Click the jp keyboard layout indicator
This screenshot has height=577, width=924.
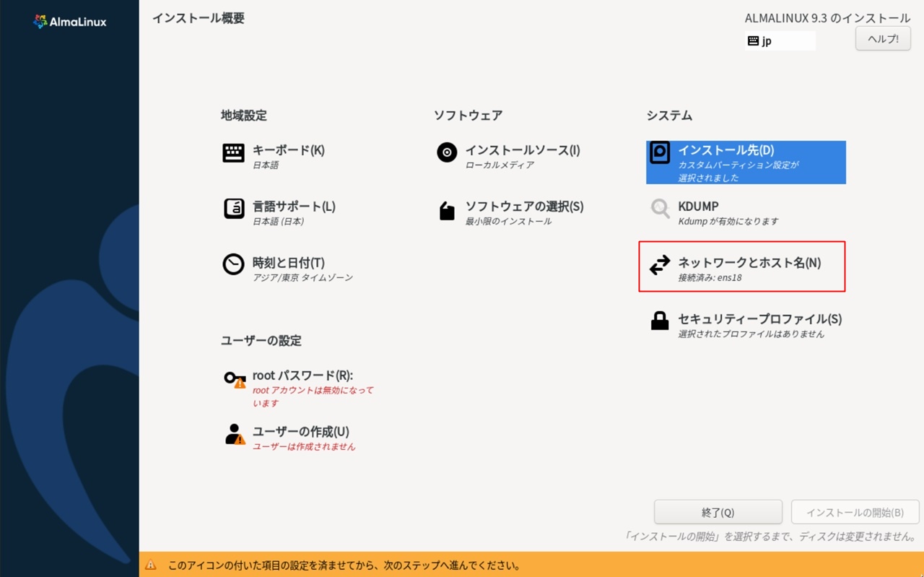point(780,41)
